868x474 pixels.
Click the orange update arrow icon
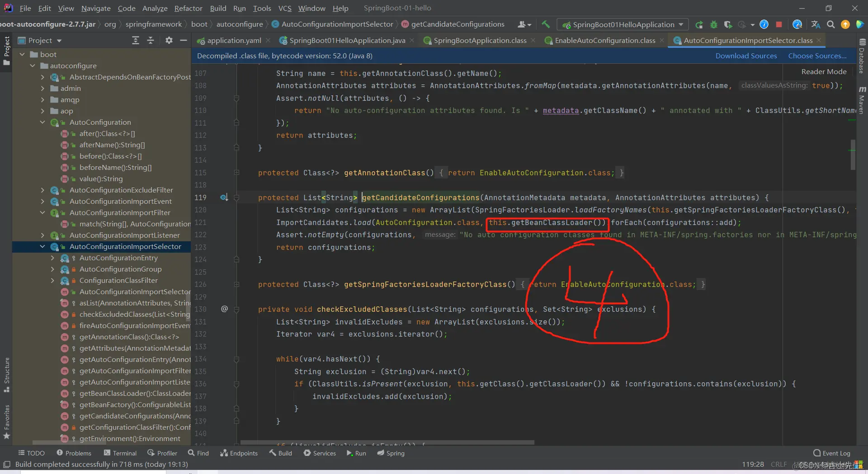pyautogui.click(x=845, y=24)
